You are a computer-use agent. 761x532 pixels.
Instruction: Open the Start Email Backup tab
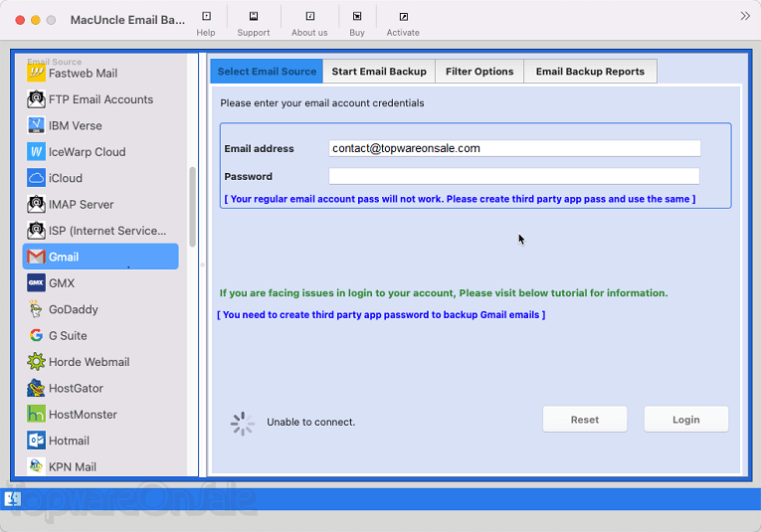pos(379,72)
